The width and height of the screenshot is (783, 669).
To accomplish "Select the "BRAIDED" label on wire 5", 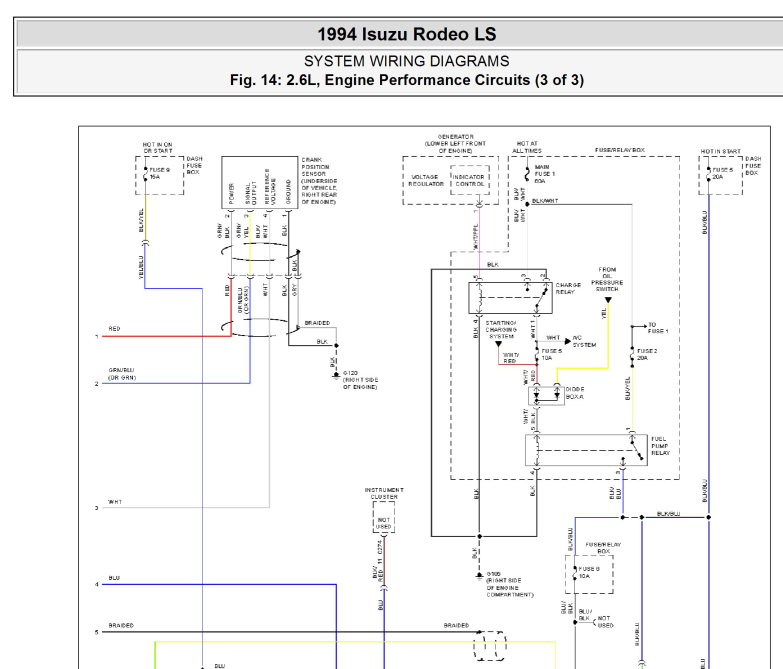I will [121, 625].
